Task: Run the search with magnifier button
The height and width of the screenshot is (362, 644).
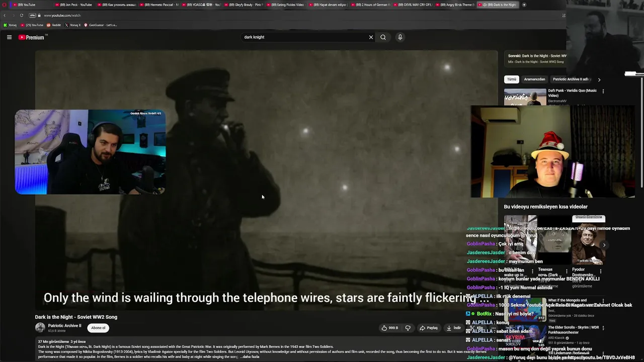Action: click(x=383, y=37)
